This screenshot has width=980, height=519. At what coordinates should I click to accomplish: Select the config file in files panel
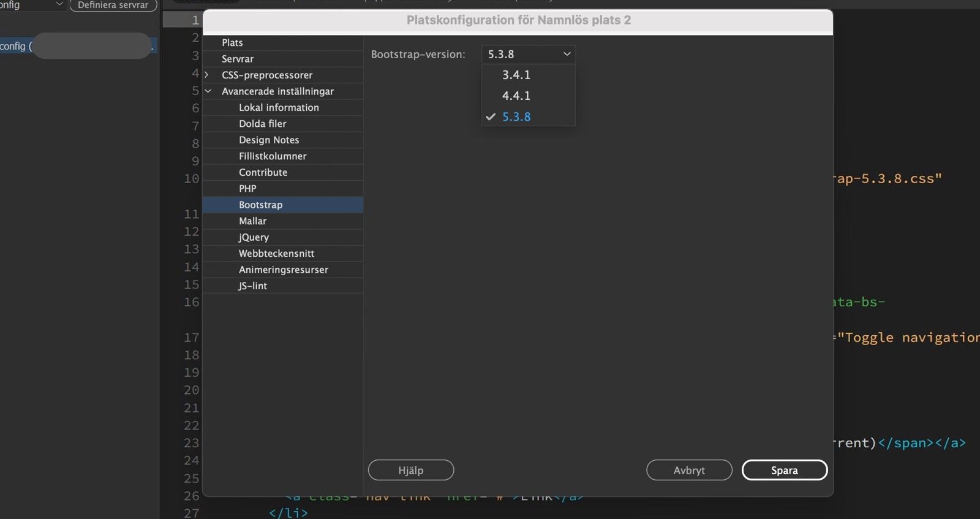[78, 46]
